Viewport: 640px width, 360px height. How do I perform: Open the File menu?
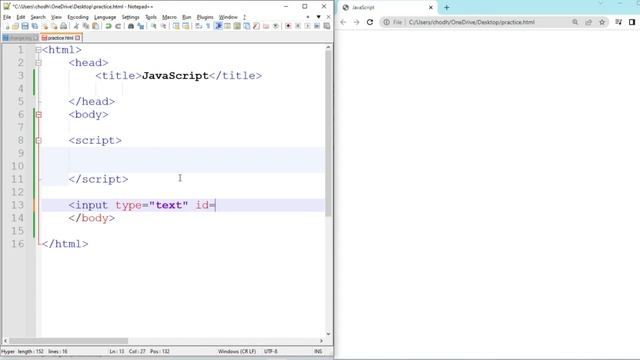coord(7,17)
